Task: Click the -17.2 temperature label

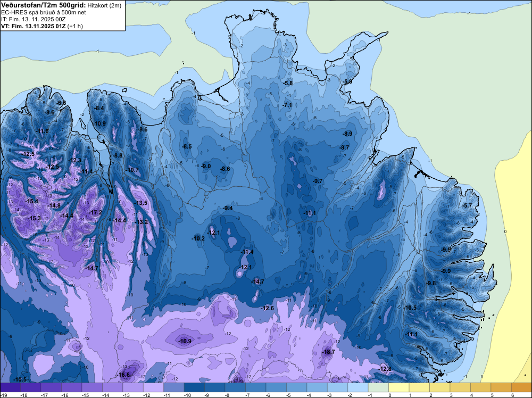Action: coord(95,212)
